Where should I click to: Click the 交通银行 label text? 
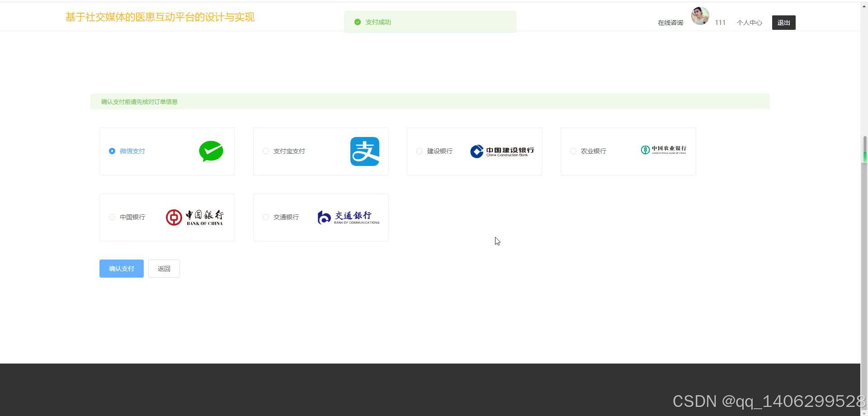[x=286, y=217]
